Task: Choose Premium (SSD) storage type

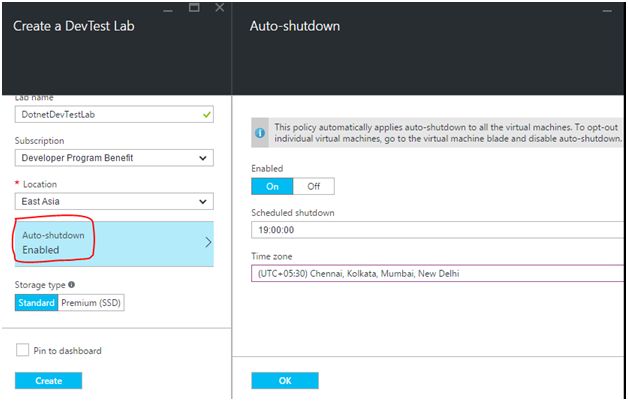Action: pos(92,303)
